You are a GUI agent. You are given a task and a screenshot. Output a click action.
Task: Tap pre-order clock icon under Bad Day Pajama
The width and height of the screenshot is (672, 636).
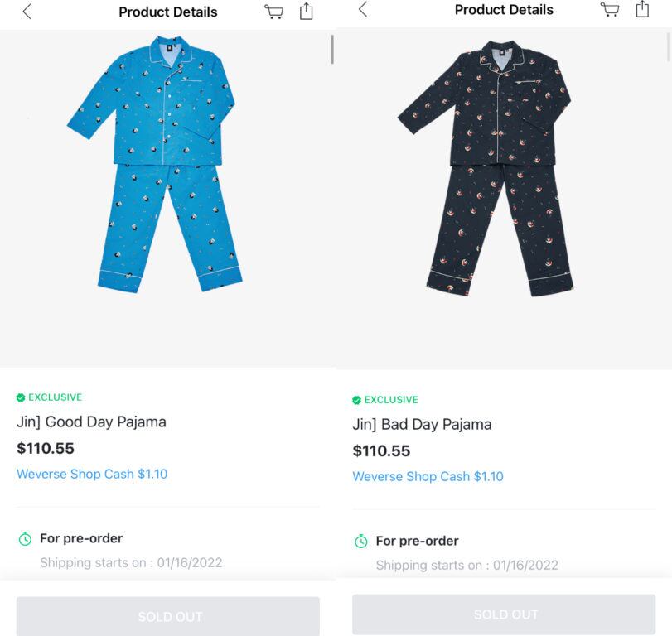tap(360, 542)
